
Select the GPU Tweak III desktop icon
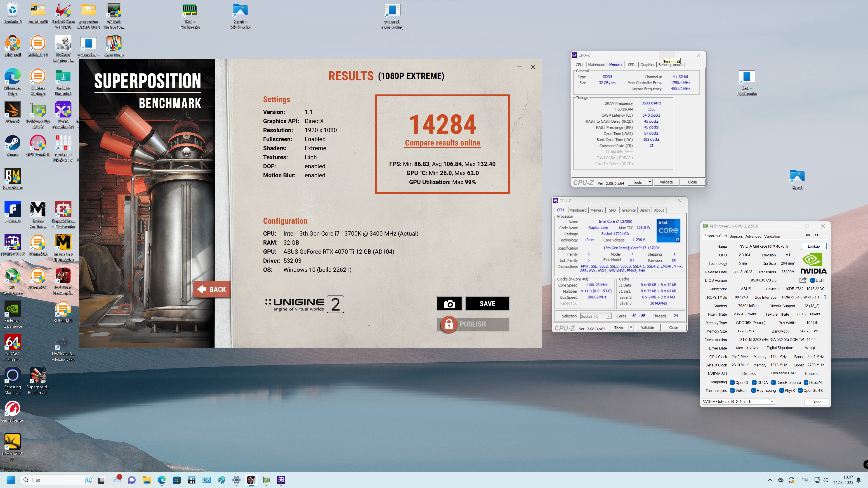tap(38, 146)
